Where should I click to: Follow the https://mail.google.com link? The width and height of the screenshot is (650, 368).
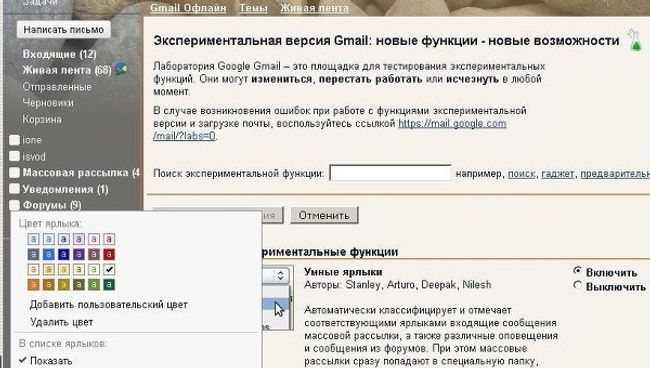(452, 123)
